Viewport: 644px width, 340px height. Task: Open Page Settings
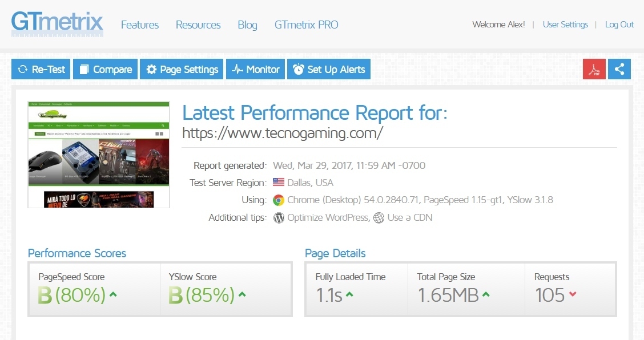tap(182, 70)
